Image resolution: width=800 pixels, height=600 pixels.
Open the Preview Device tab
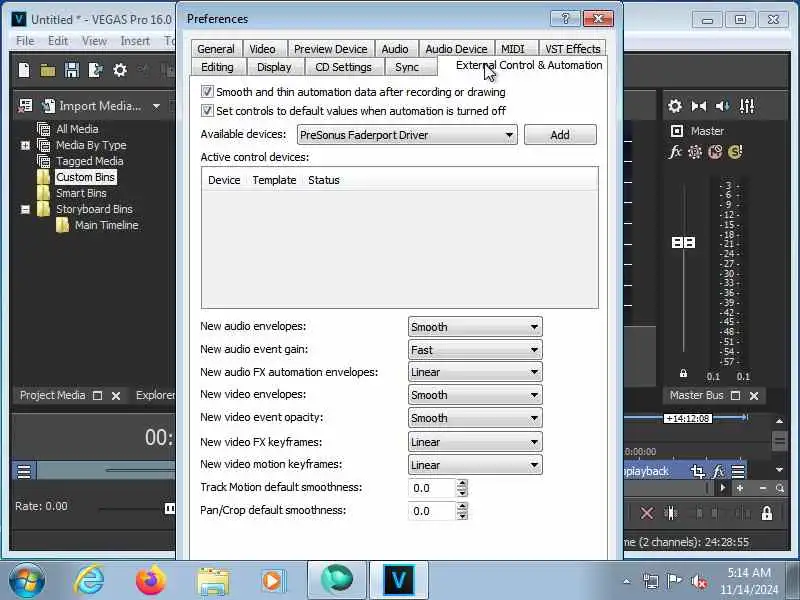331,49
